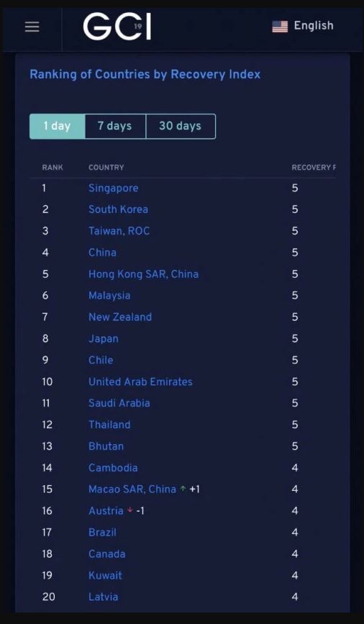The width and height of the screenshot is (364, 624).
Task: Sort by the RANK column header
Action: [x=53, y=168]
